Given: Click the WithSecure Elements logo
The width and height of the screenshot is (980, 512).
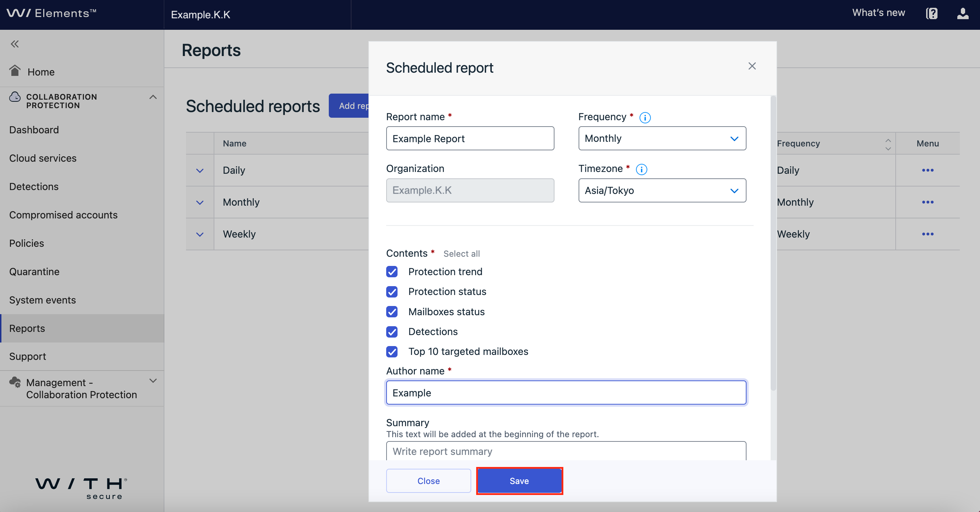Looking at the screenshot, I should [51, 13].
